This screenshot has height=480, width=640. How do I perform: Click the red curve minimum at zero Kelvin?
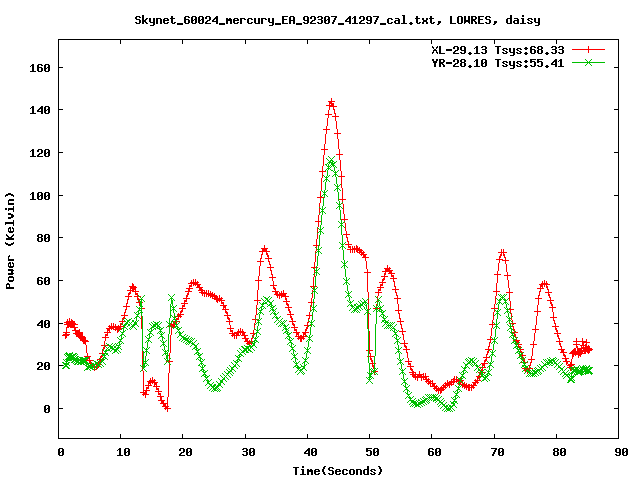pos(167,408)
